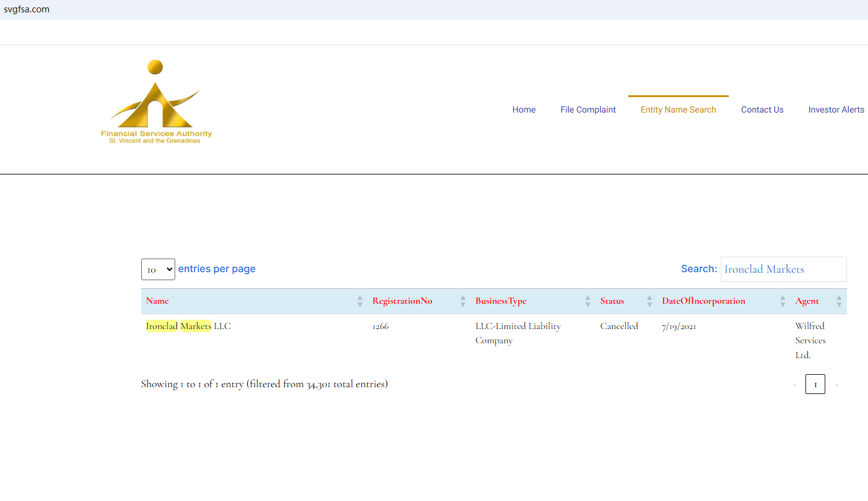
Task: Click sort arrows in Name column
Action: click(x=360, y=301)
